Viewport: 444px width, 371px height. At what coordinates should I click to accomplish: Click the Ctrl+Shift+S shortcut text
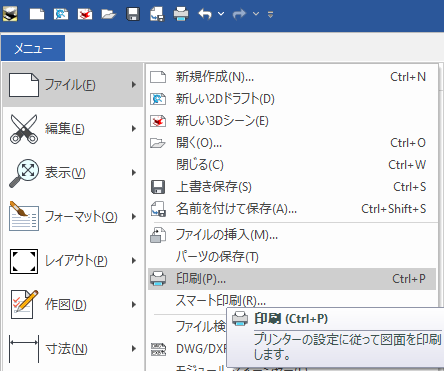tap(394, 209)
